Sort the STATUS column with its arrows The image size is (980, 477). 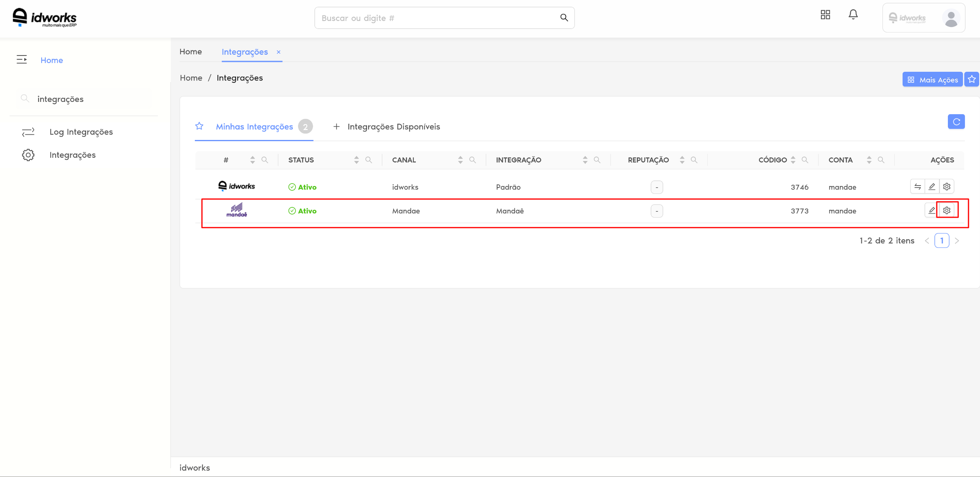(x=355, y=159)
